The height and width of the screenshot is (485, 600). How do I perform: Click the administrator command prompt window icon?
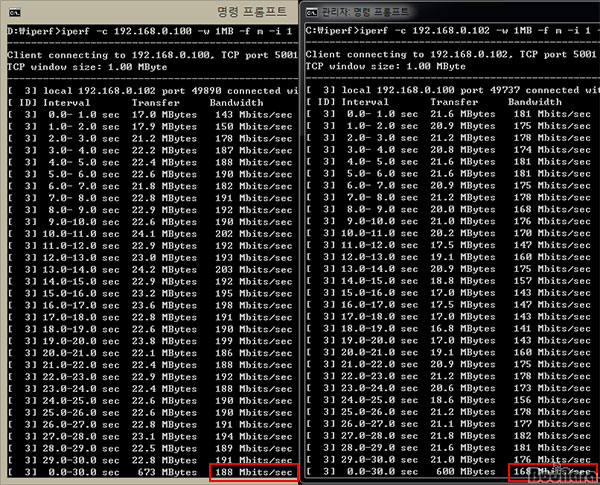pos(311,13)
